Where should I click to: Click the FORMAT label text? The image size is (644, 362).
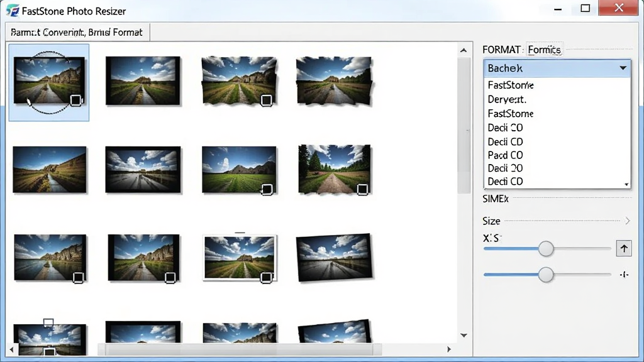click(x=501, y=50)
